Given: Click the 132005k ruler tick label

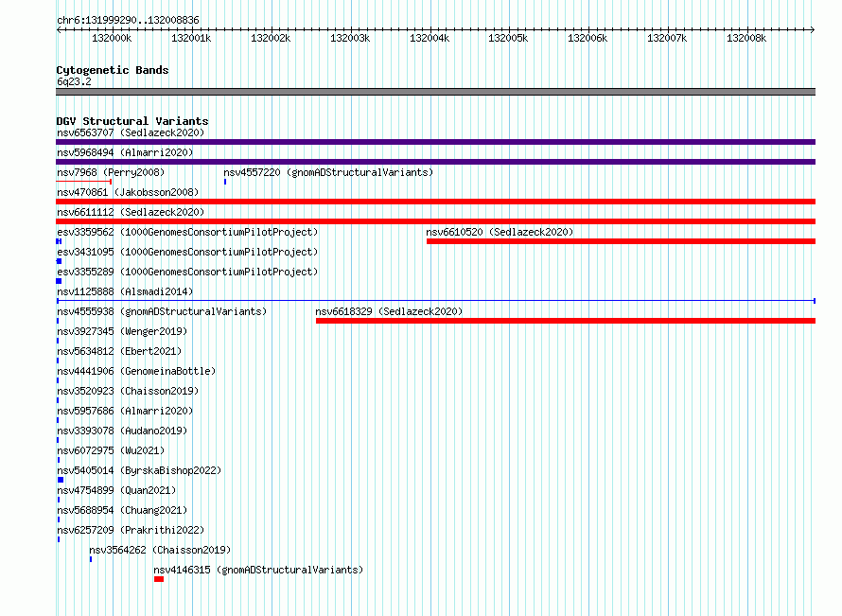Looking at the screenshot, I should (508, 38).
